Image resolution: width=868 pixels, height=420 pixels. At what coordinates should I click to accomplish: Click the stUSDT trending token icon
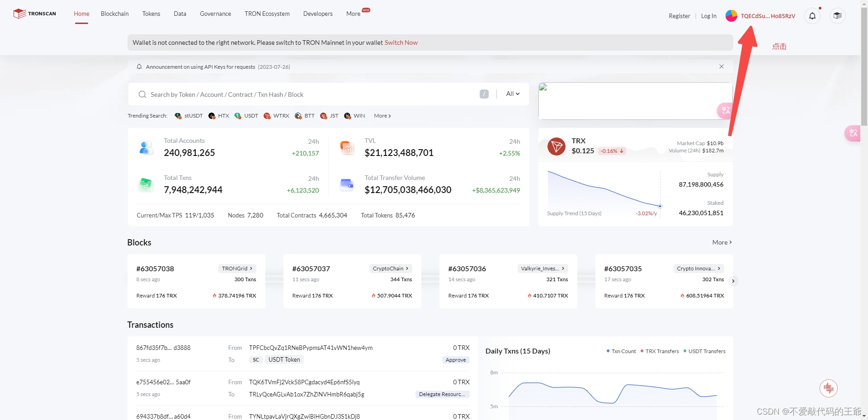(x=178, y=116)
